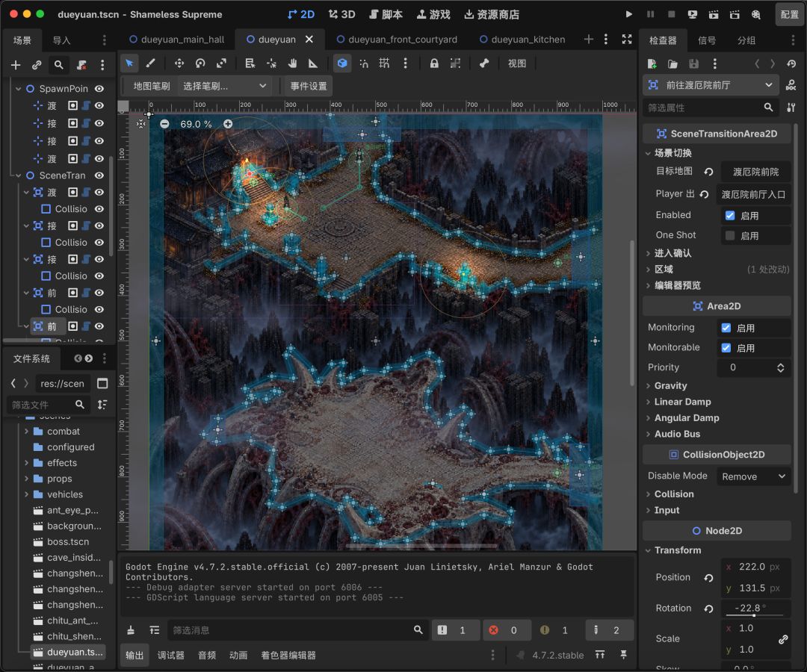Hide the SceneTran node visibility
Viewport: 807px width, 672px height.
coord(99,175)
